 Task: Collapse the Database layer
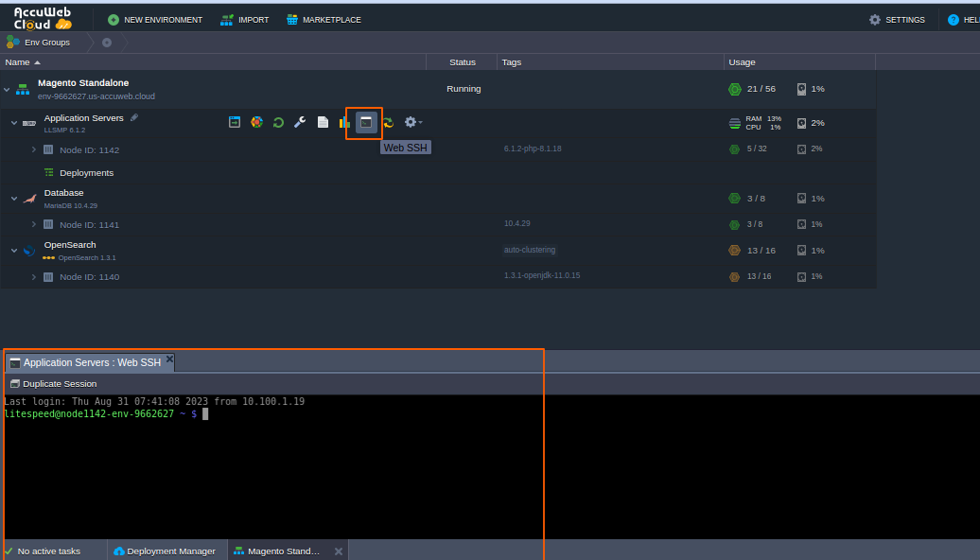click(14, 199)
